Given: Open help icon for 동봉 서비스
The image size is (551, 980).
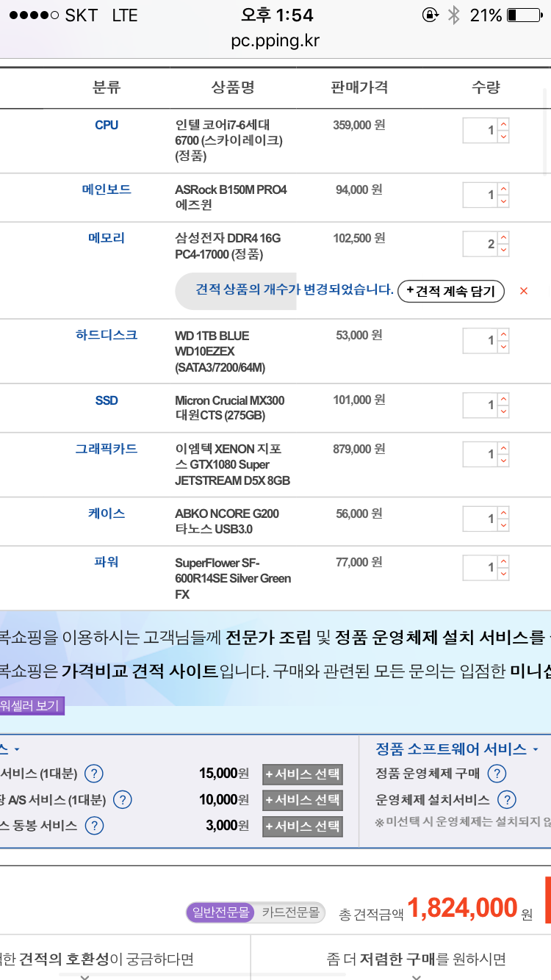Looking at the screenshot, I should (94, 826).
